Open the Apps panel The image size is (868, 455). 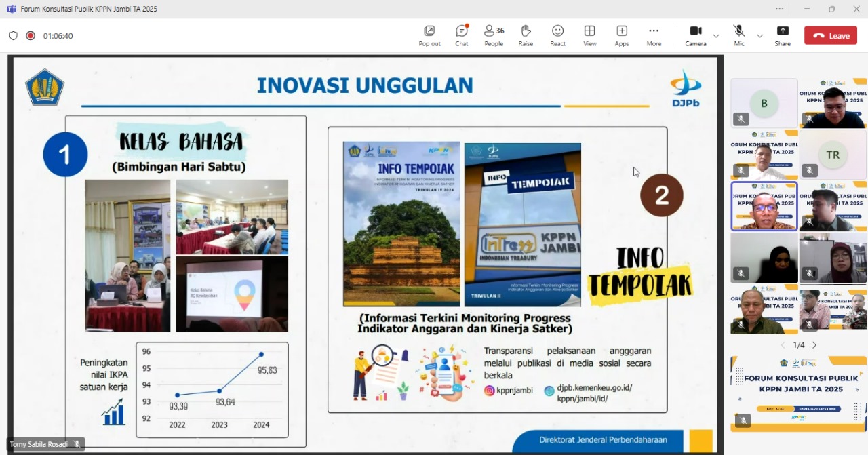pyautogui.click(x=622, y=35)
